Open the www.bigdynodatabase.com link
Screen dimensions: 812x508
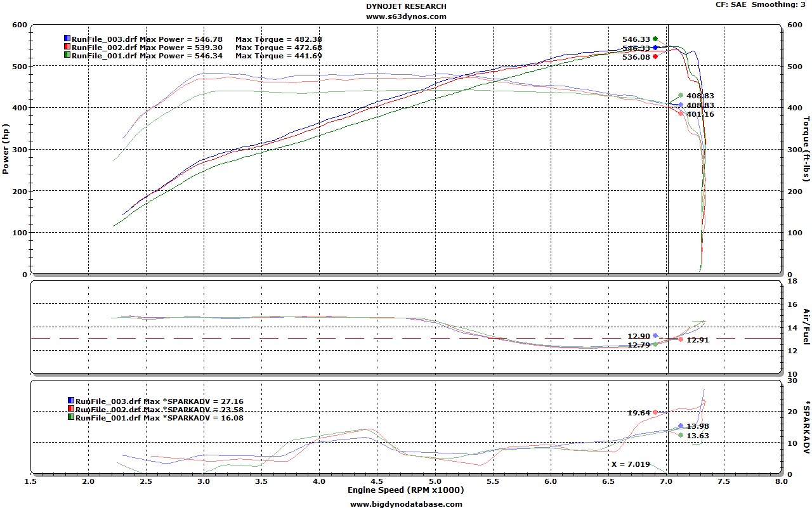405,504
